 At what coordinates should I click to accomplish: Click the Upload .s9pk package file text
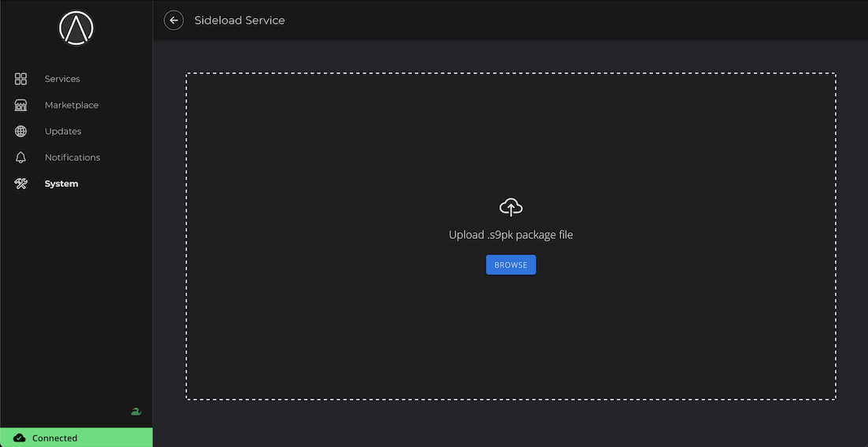tap(511, 235)
